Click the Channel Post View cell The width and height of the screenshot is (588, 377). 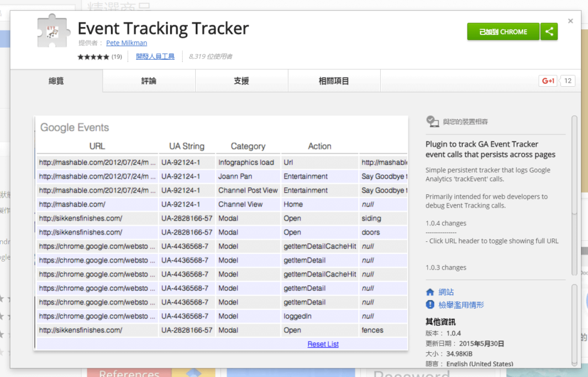[248, 190]
